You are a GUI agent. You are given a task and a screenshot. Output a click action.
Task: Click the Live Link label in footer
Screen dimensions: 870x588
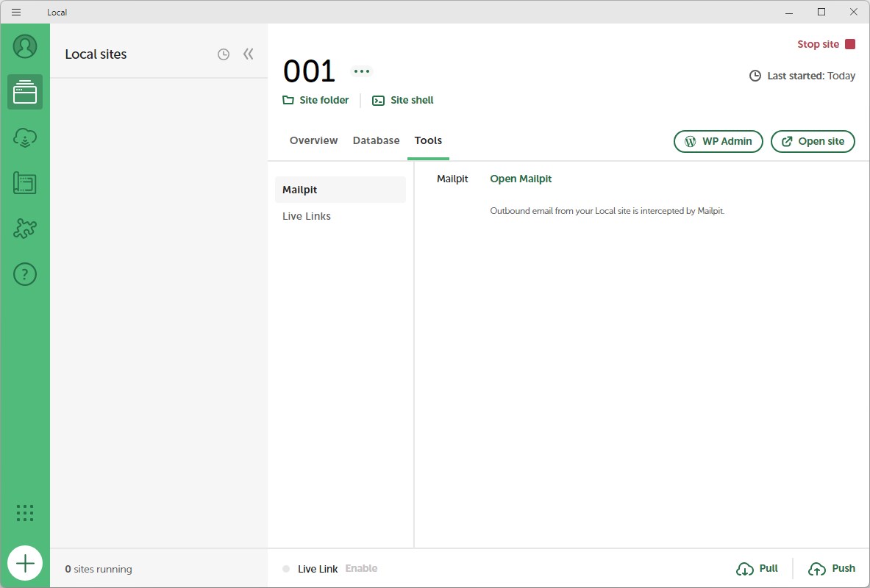tap(318, 569)
